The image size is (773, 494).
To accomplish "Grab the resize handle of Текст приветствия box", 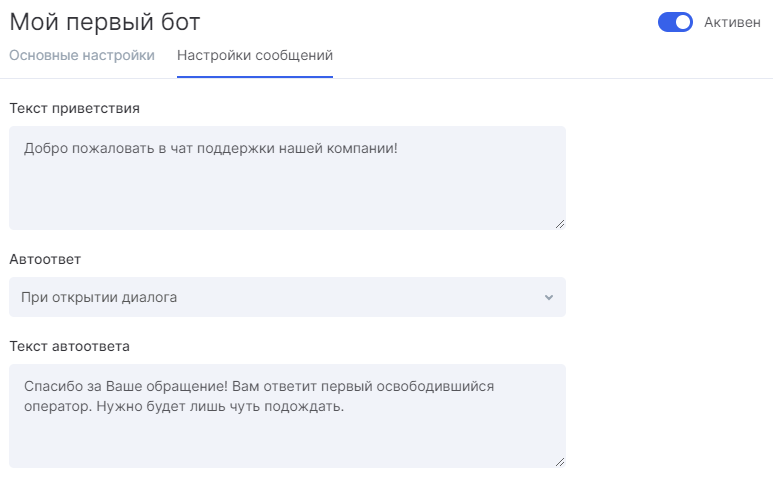I will click(x=560, y=224).
